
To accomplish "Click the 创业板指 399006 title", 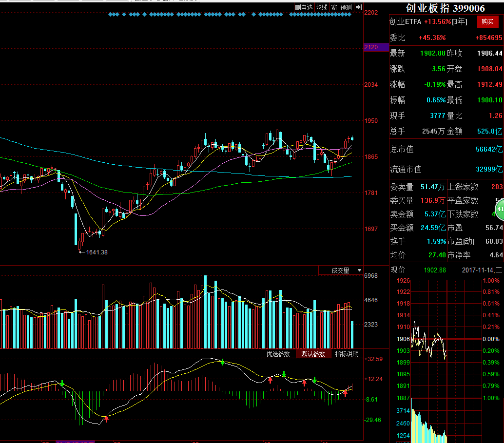I will [445, 8].
